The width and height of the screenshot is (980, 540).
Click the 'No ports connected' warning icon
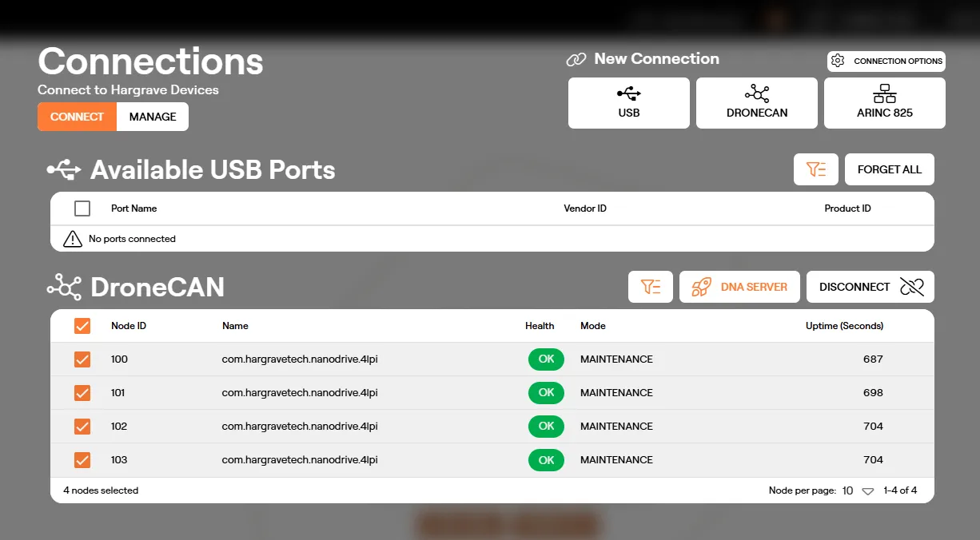pos(73,239)
